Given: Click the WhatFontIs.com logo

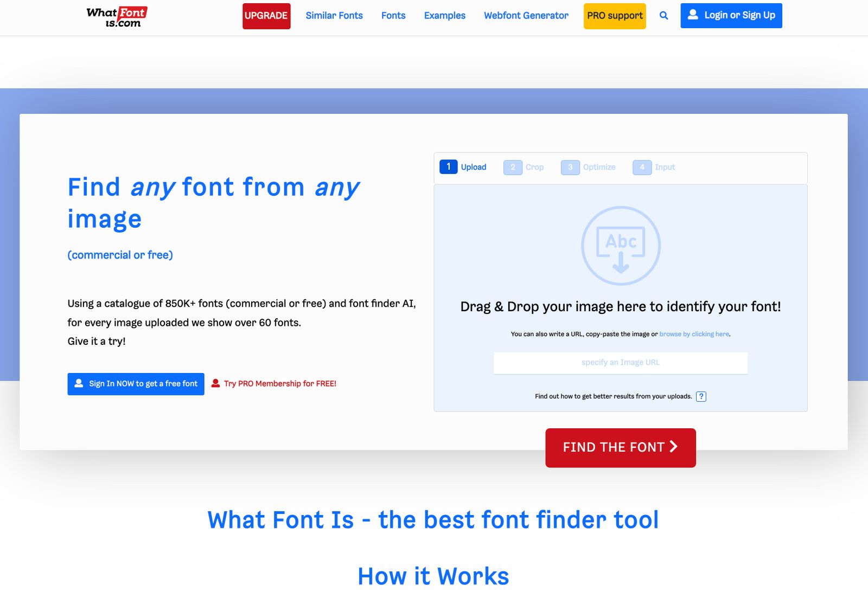Looking at the screenshot, I should click(116, 16).
